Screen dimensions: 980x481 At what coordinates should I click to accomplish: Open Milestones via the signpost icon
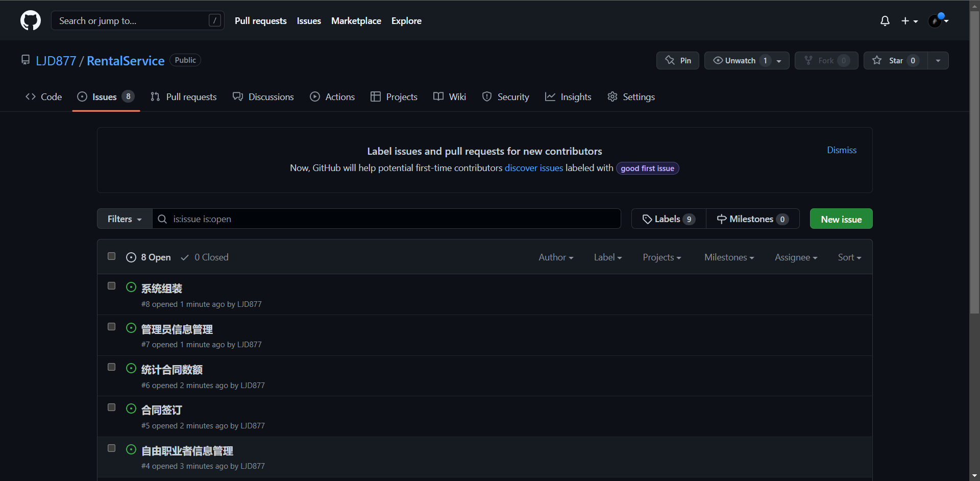tap(722, 219)
